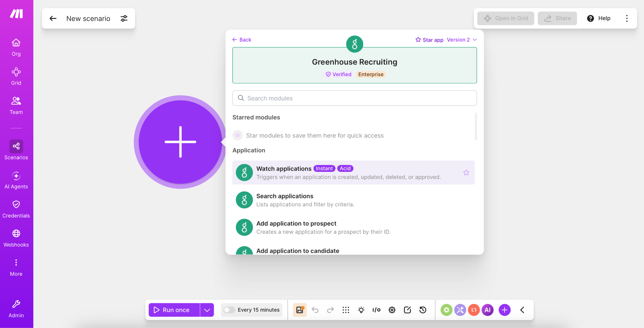
Task: Select the Watch applications module
Action: [353, 172]
